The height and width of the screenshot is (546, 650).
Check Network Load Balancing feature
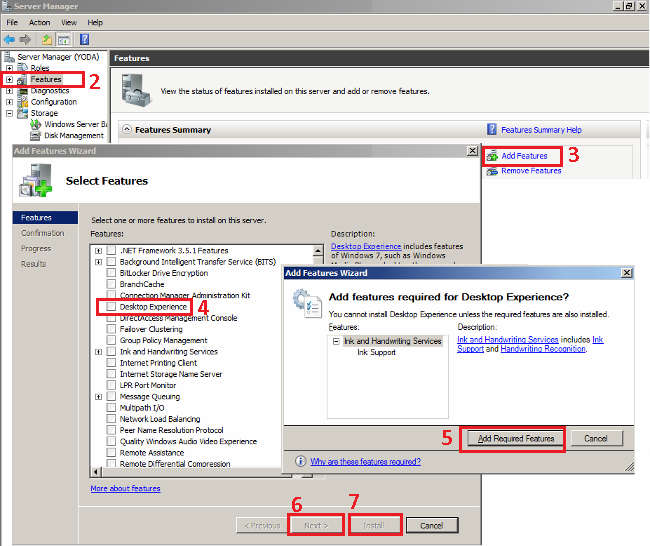coord(111,419)
